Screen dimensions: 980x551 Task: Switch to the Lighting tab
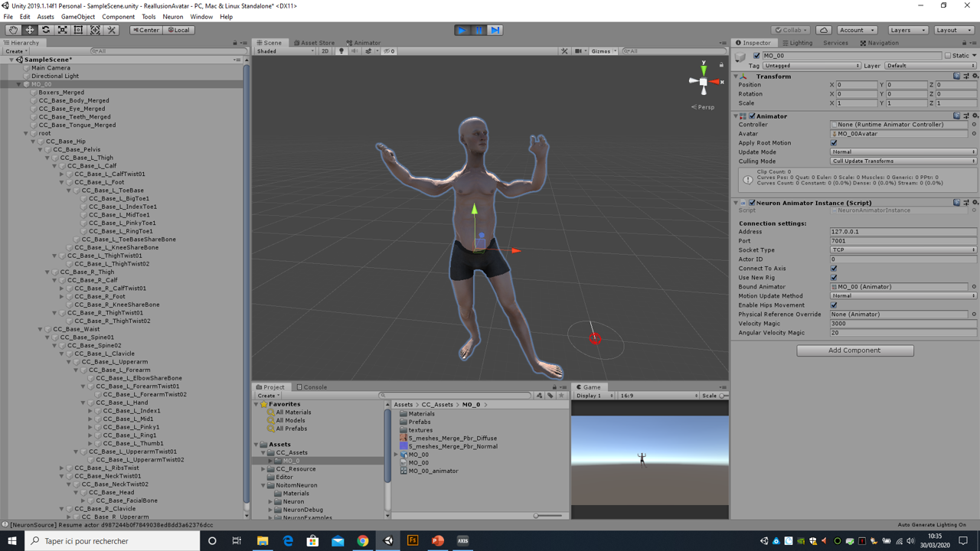point(797,43)
